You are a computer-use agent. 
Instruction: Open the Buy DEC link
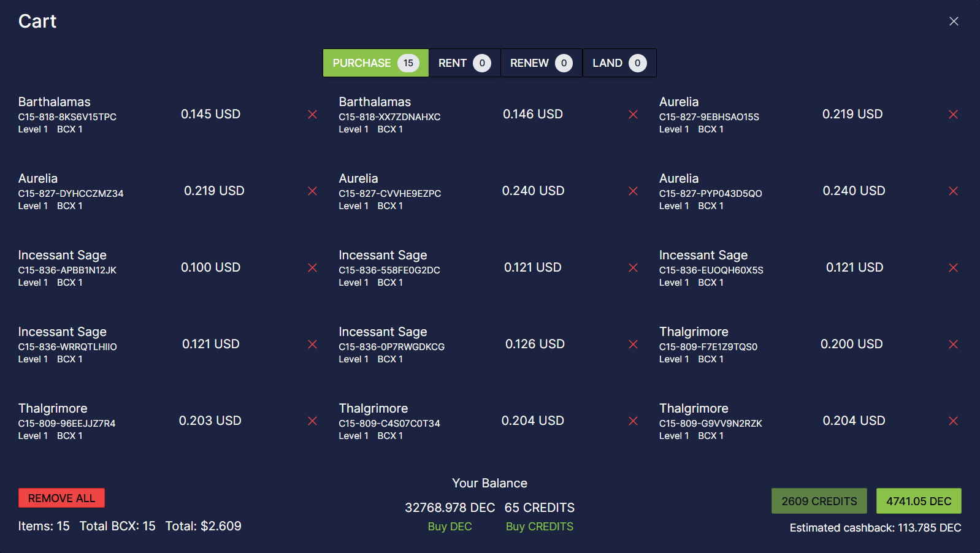(x=450, y=527)
